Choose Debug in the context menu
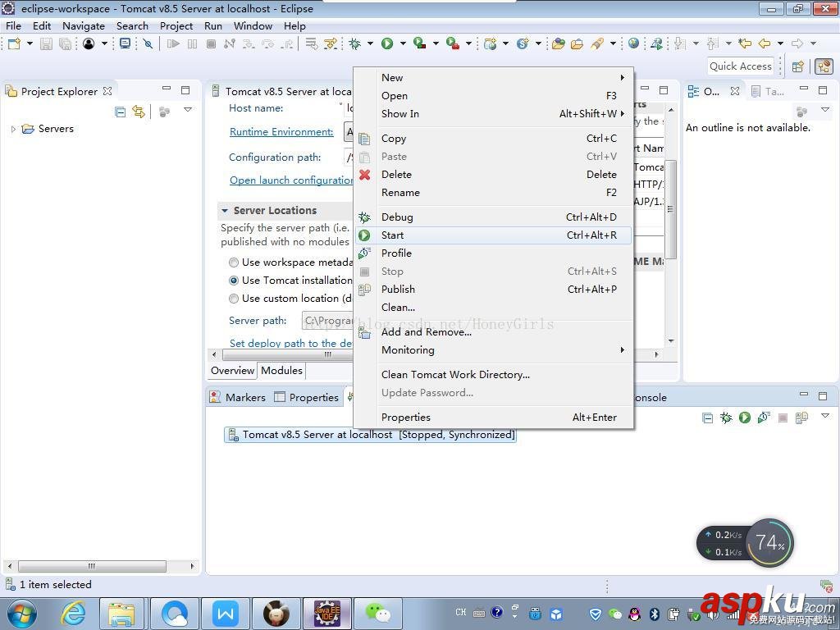The image size is (840, 630). pos(493,217)
